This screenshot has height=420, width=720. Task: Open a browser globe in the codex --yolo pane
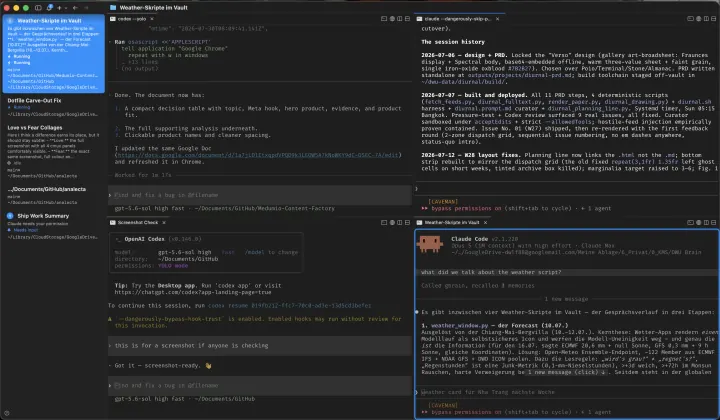(392, 19)
